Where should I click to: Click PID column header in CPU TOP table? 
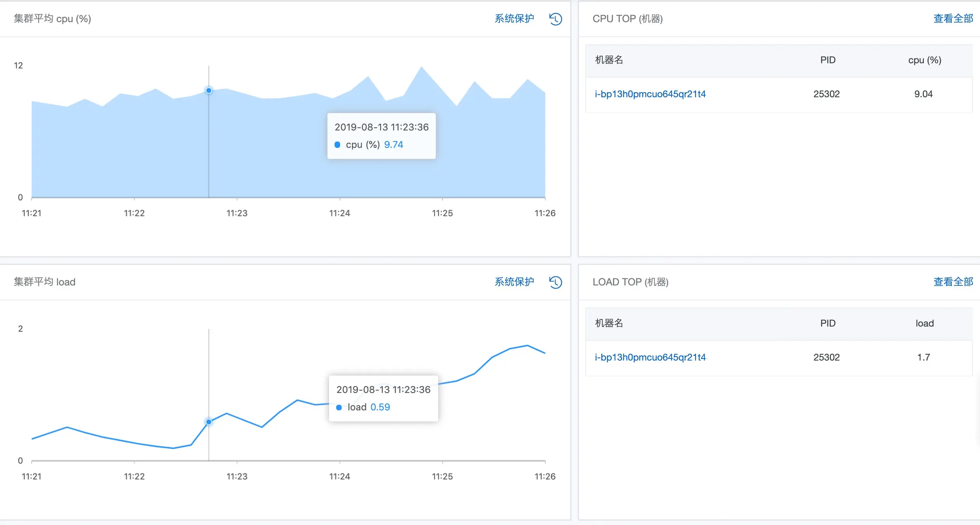coord(827,60)
